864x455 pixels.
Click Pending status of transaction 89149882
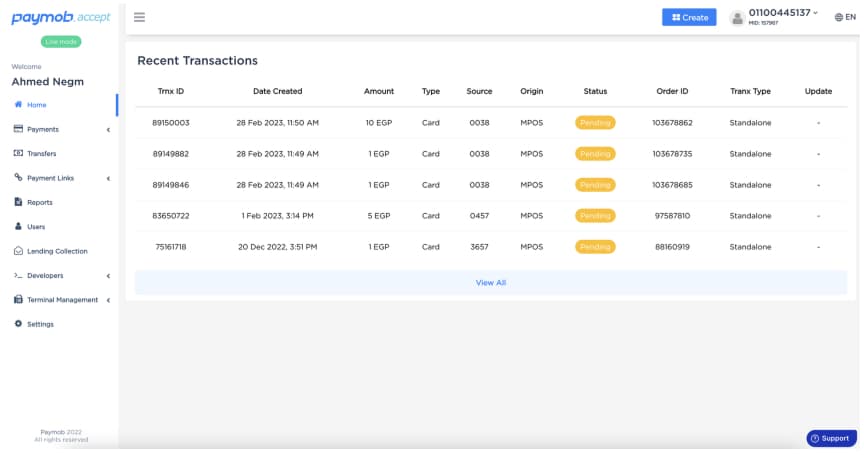click(x=595, y=154)
